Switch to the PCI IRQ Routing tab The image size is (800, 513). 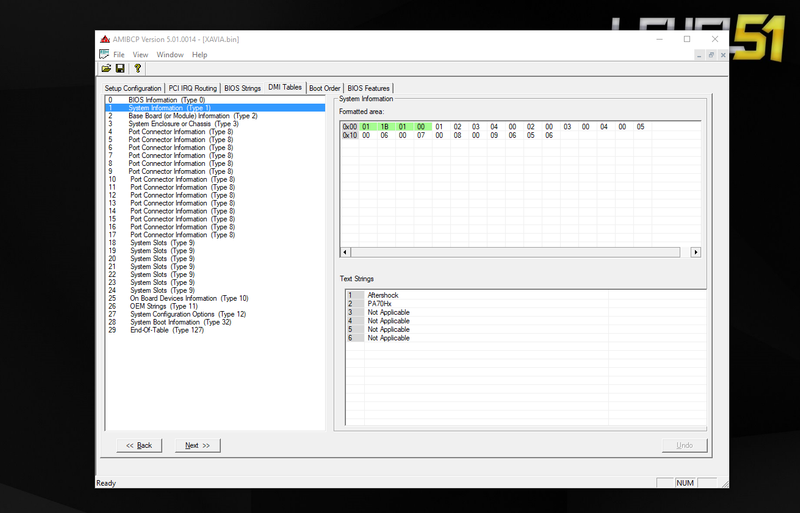[x=192, y=88]
